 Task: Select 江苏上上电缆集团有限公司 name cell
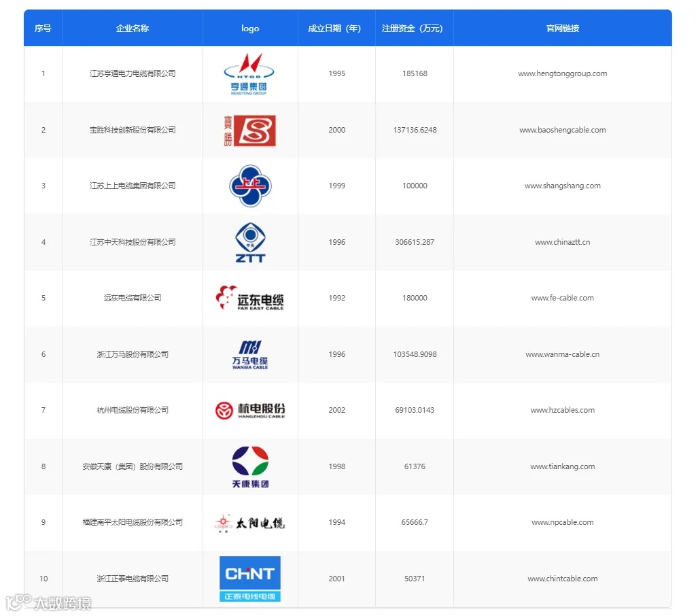click(x=133, y=186)
